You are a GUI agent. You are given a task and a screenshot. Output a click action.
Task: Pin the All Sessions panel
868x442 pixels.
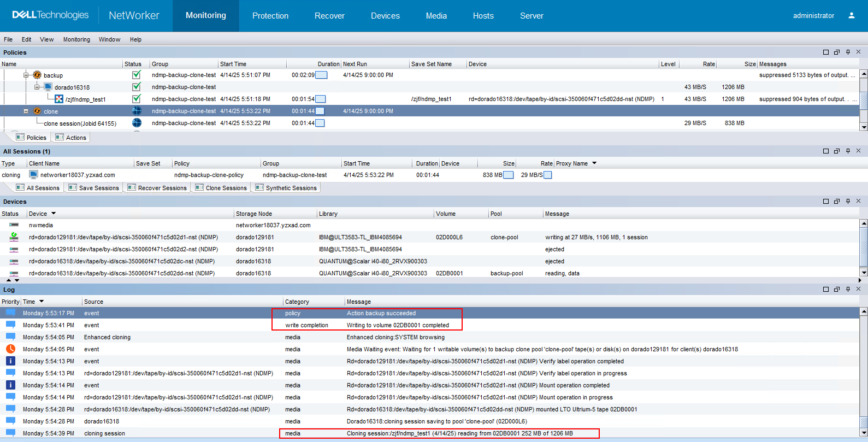tap(848, 151)
